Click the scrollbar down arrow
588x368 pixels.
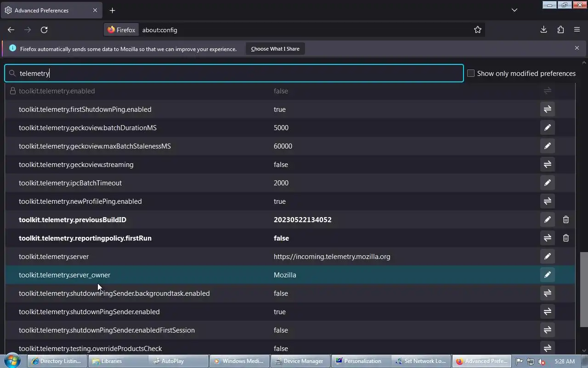[584, 351]
